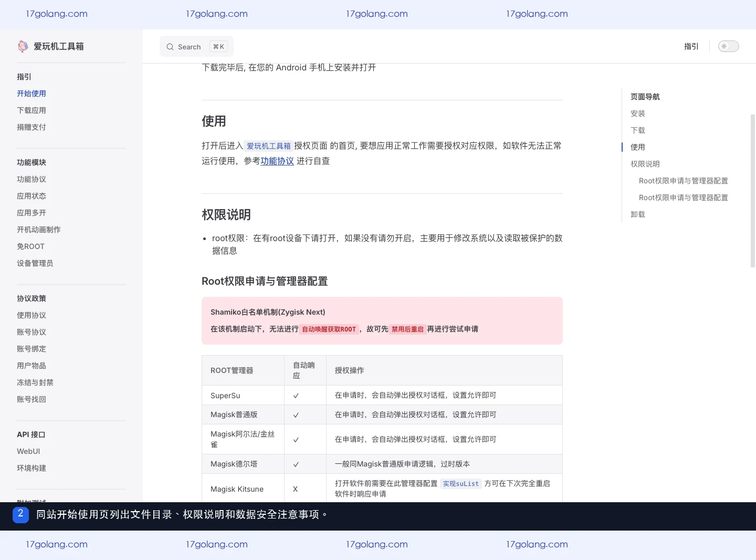Click the ROOT管理器 column header
This screenshot has height=560, width=756.
[243, 370]
